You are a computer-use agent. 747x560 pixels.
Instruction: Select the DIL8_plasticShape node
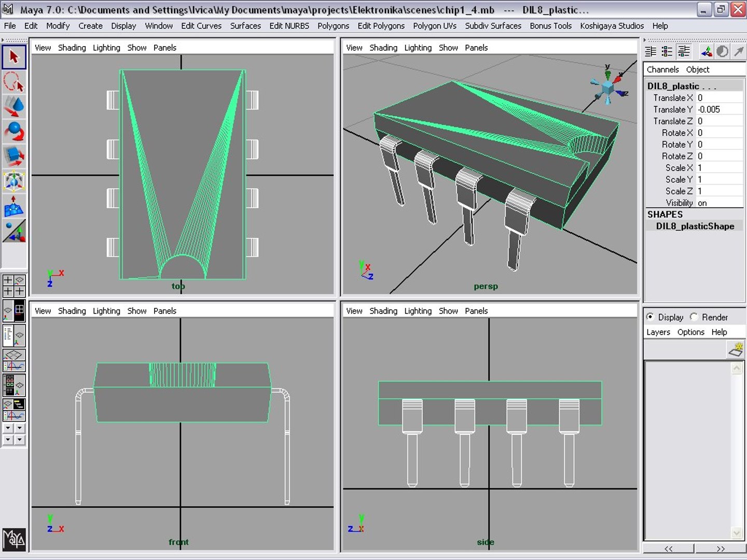point(695,226)
